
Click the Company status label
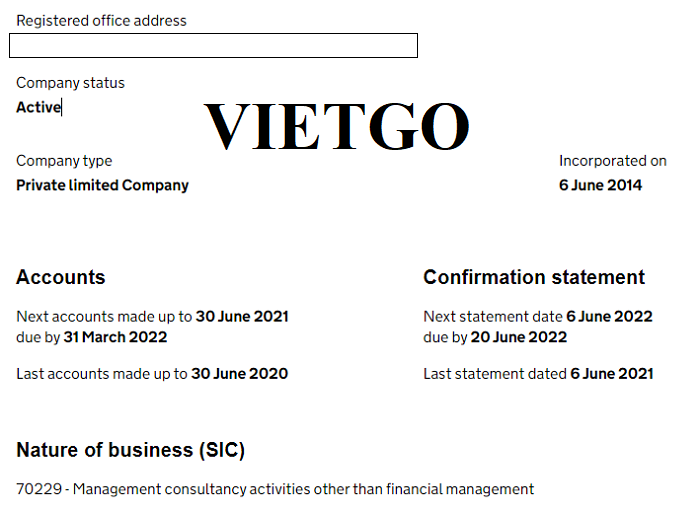70,83
